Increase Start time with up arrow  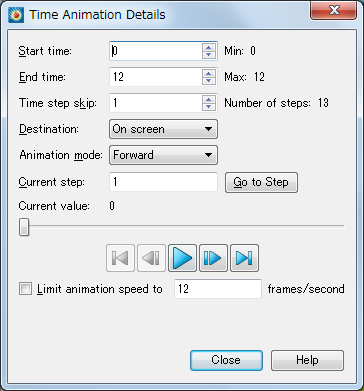(x=209, y=47)
